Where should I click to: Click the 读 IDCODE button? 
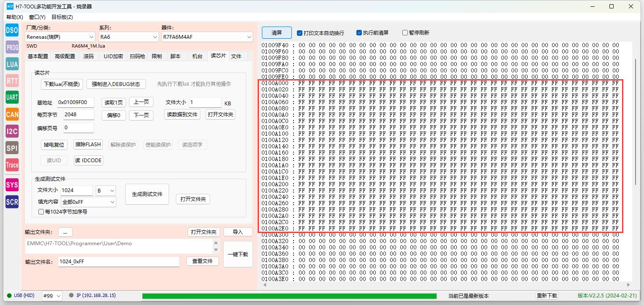(x=89, y=161)
